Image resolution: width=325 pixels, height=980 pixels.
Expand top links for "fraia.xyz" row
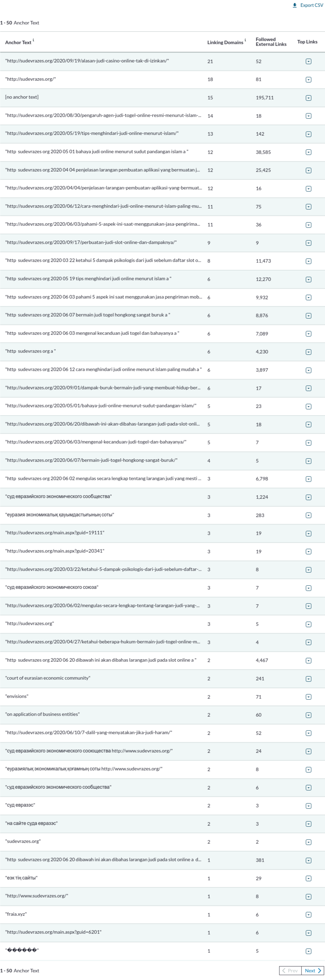click(x=309, y=914)
